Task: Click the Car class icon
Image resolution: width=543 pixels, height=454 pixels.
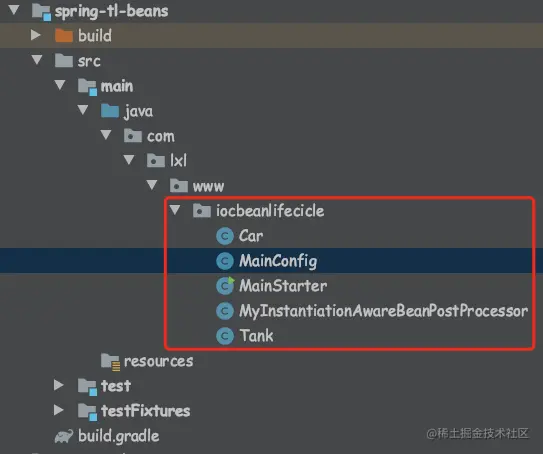Action: click(x=225, y=236)
